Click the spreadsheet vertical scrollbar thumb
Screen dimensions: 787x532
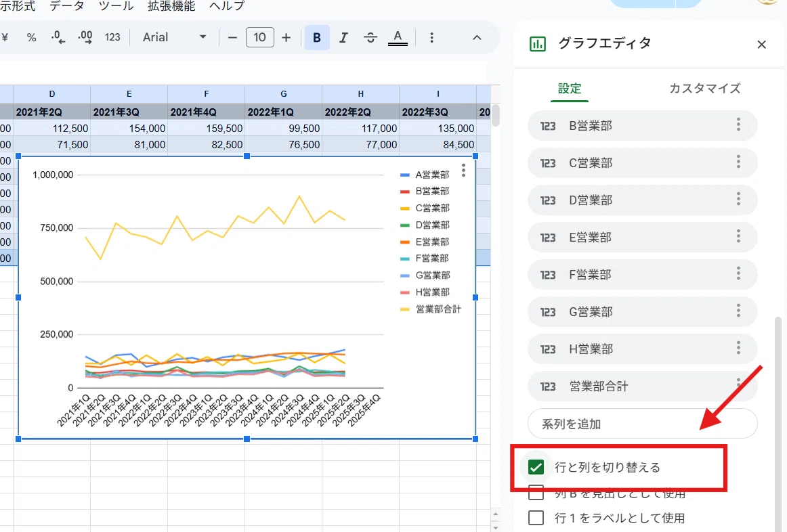495,115
